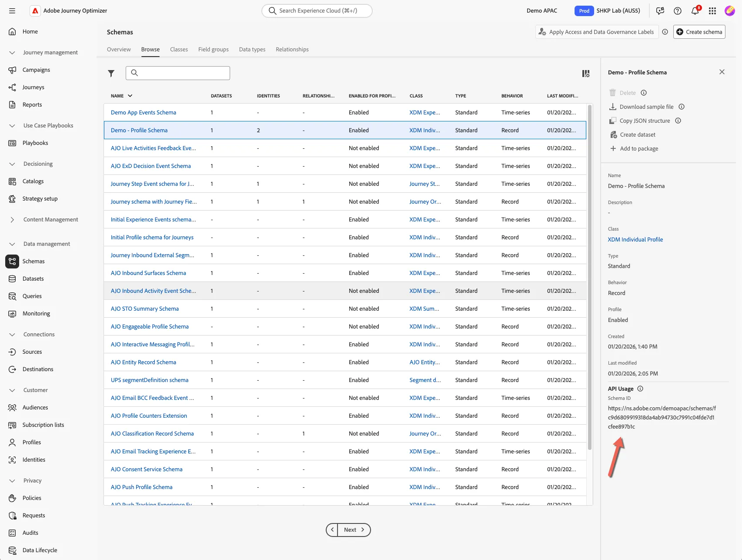Open the help question mark icon
Screen dimensions: 742x560
(678, 11)
